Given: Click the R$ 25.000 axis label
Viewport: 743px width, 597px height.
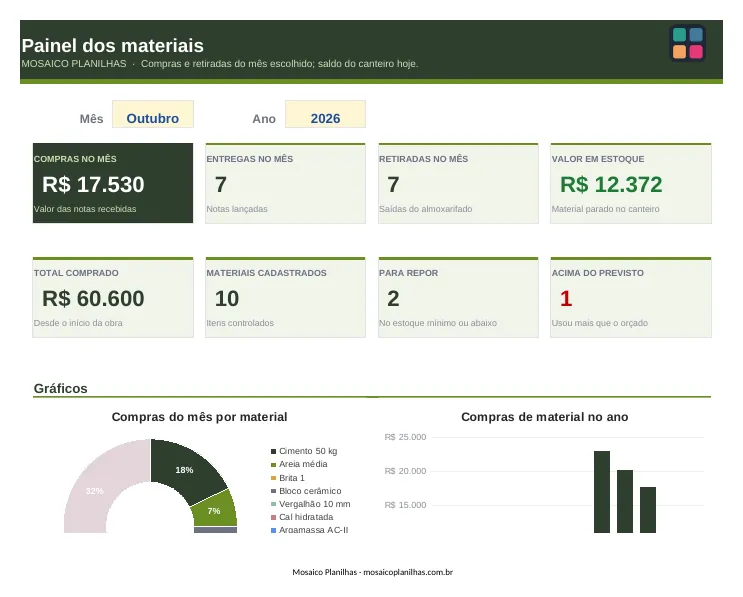Looking at the screenshot, I should tap(405, 437).
